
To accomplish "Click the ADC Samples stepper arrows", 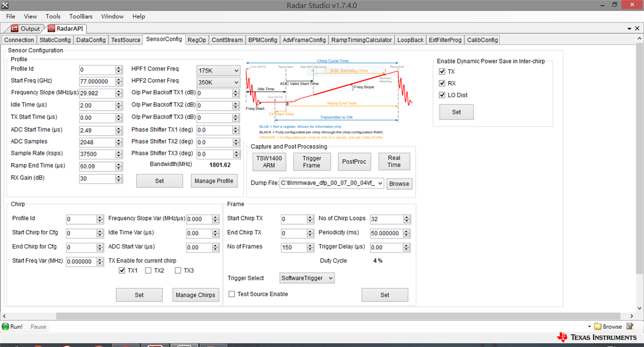I will point(119,142).
